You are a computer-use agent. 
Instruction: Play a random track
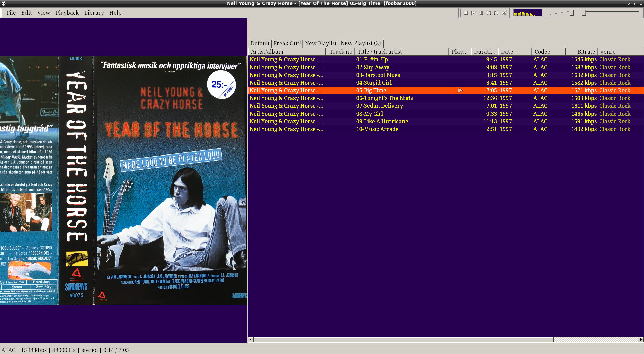(x=504, y=13)
